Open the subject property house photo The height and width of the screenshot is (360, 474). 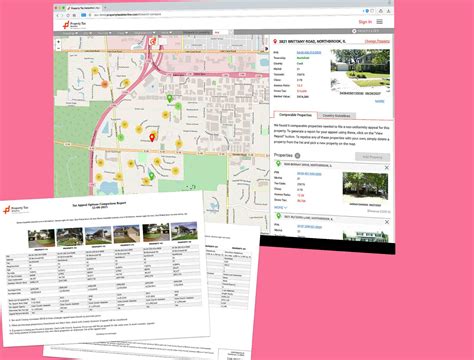pos(360,71)
